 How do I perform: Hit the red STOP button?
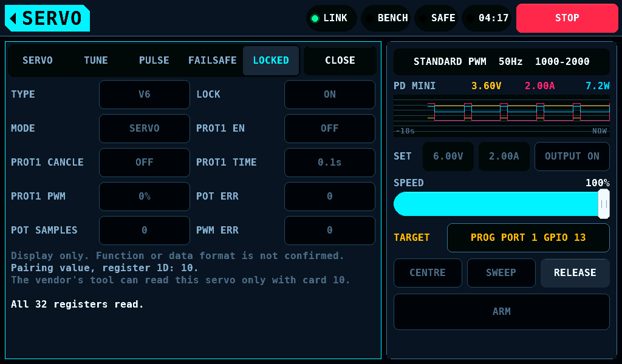click(x=567, y=18)
